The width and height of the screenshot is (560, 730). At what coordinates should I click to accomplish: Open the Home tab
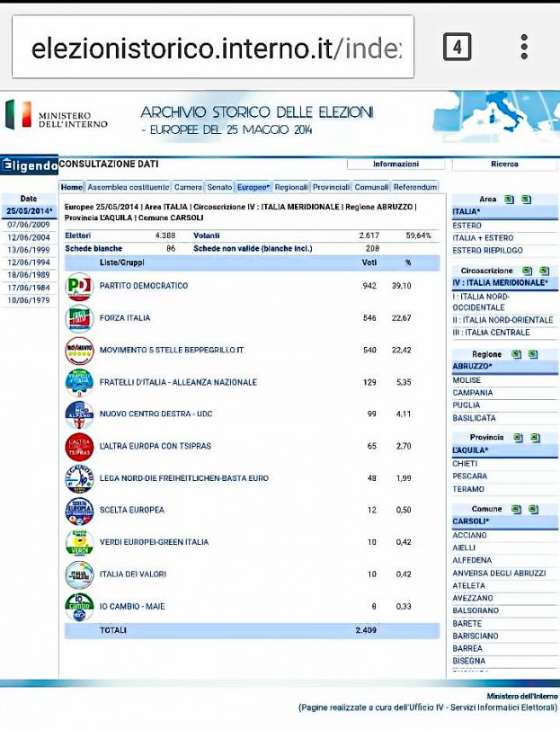click(72, 187)
